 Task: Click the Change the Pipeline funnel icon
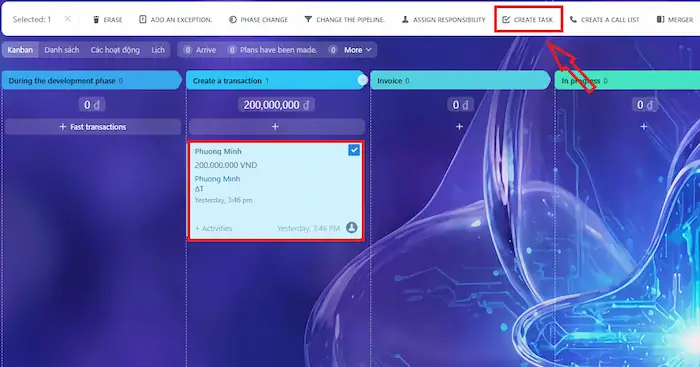point(308,19)
